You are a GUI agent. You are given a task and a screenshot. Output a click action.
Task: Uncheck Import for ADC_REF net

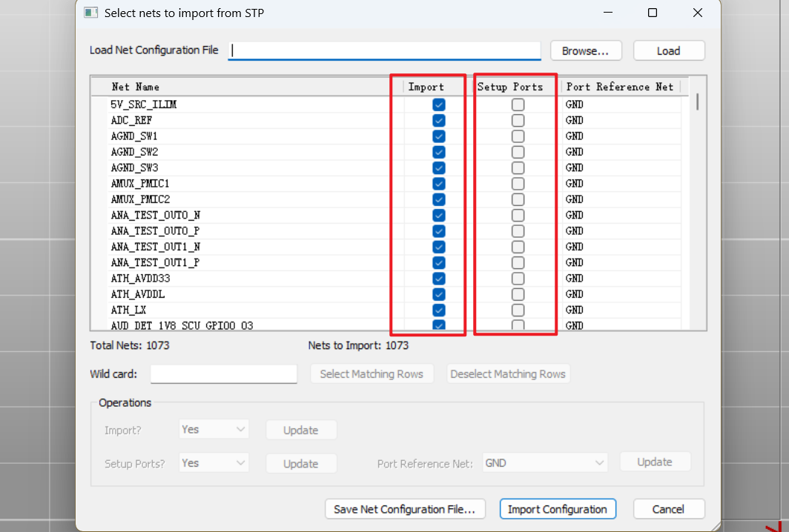tap(439, 121)
